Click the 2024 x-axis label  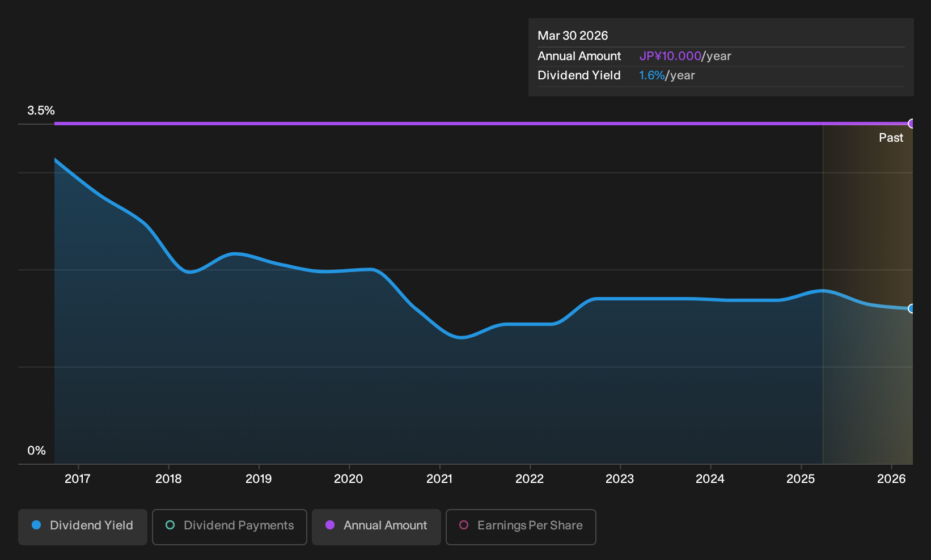(710, 479)
